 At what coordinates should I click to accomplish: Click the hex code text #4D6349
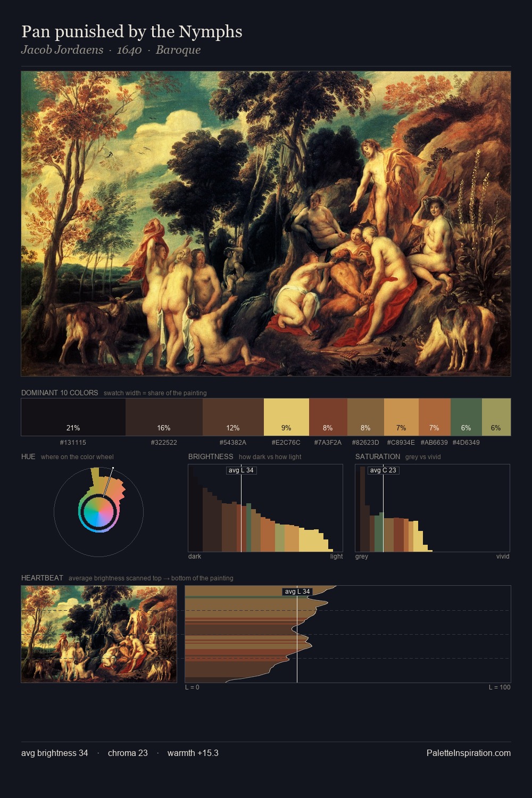[466, 443]
